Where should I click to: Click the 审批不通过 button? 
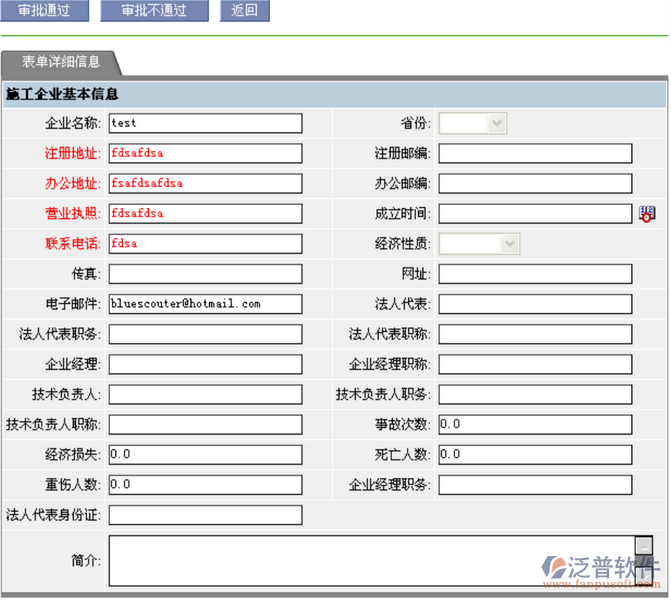pos(155,11)
